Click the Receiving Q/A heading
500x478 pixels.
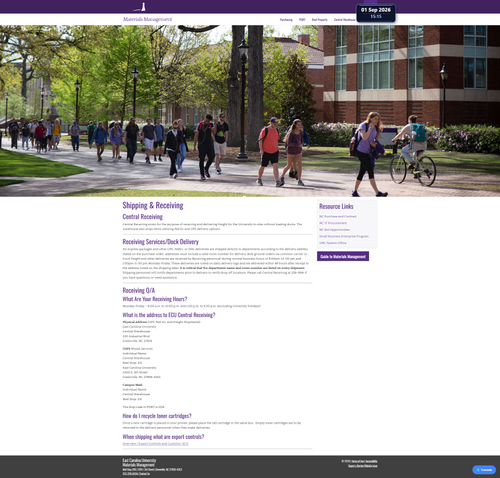coord(139,290)
